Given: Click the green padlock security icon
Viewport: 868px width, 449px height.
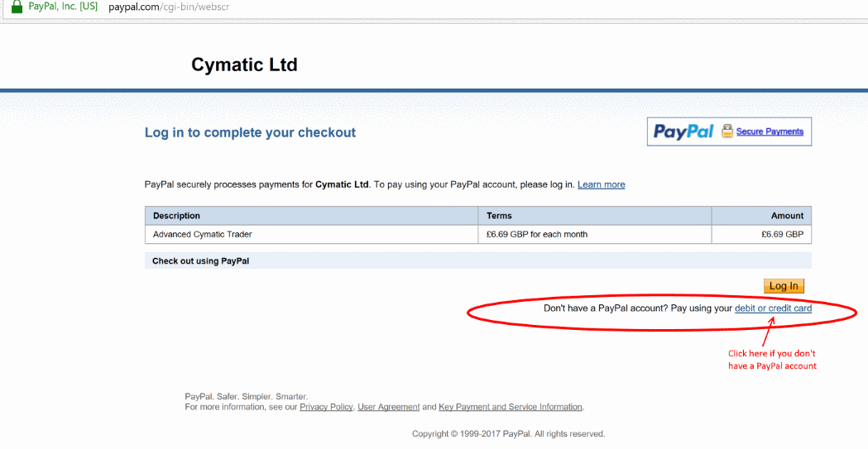Looking at the screenshot, I should (17, 7).
